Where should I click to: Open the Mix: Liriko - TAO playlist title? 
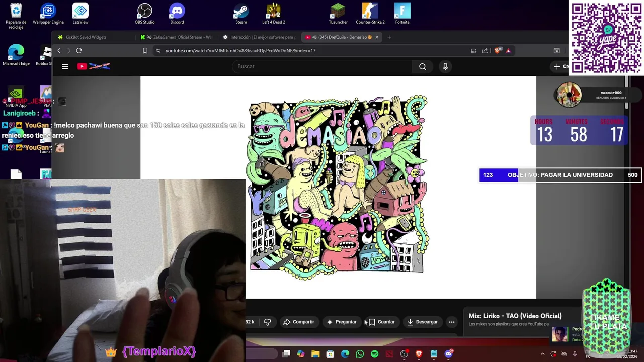pos(515,316)
